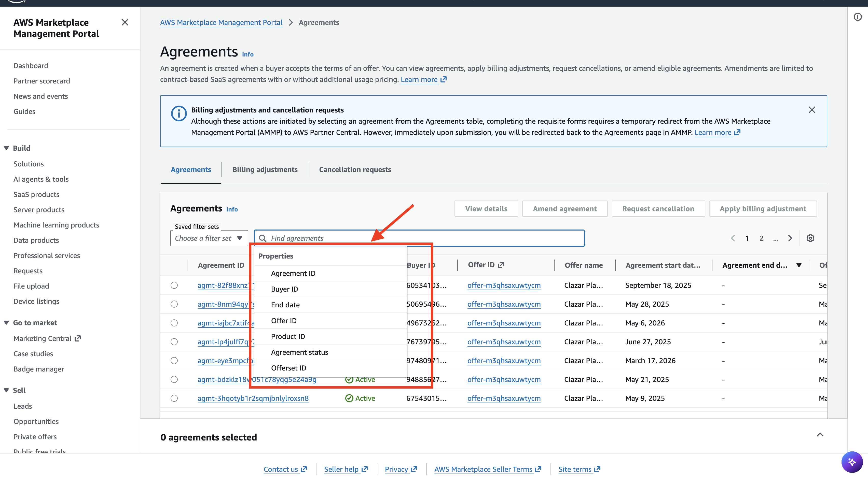Open Learn more link in info banner

[717, 132]
